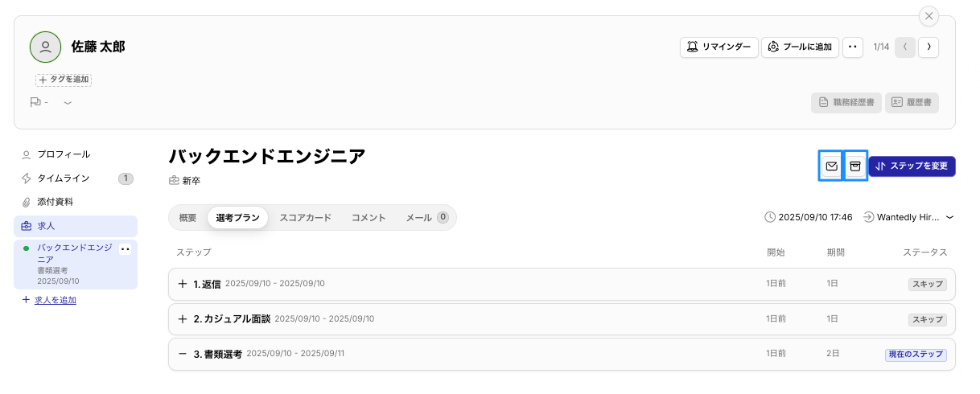Go to the next candidate arrow

pos(929,47)
